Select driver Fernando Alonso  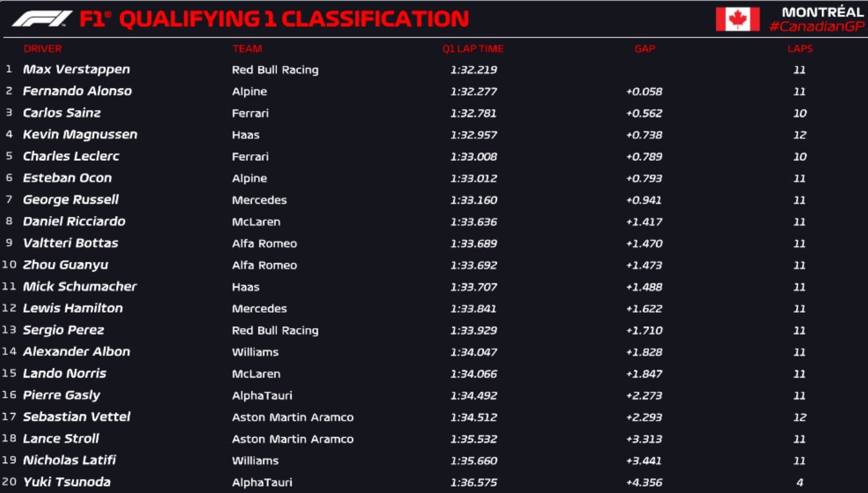tap(77, 91)
